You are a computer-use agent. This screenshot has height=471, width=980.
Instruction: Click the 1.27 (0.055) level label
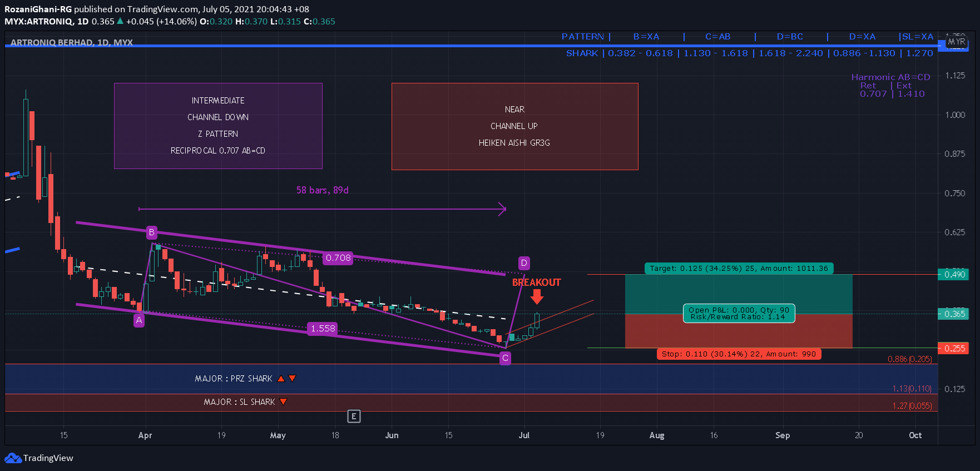[x=912, y=406]
